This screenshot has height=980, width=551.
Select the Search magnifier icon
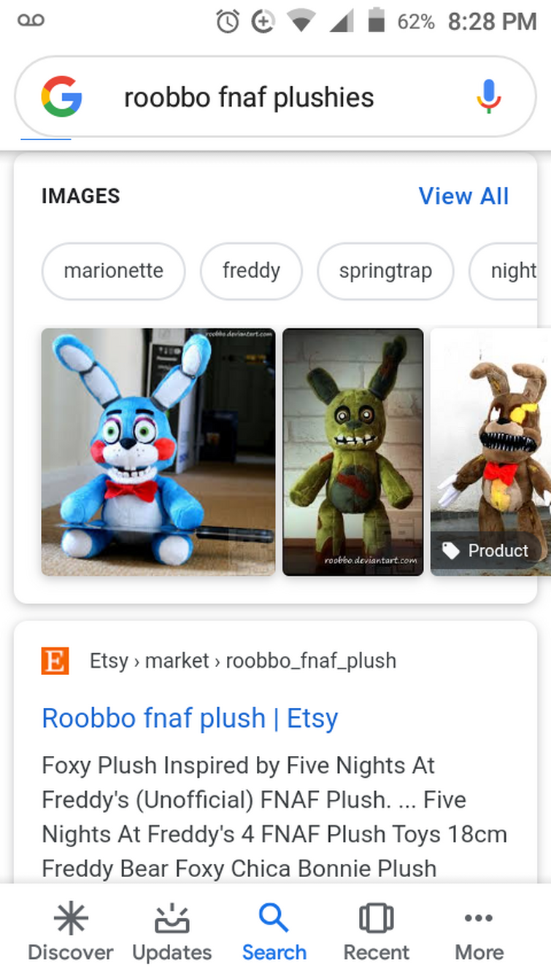(x=274, y=918)
